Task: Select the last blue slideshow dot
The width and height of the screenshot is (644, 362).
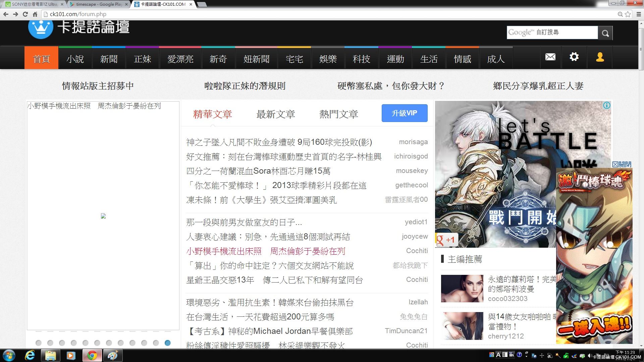Action: [x=168, y=343]
